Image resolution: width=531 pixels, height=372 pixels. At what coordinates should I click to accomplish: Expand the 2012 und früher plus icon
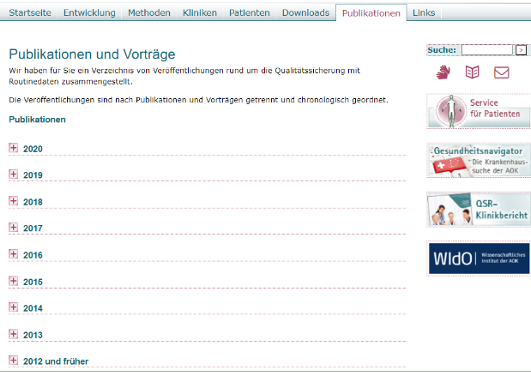(x=13, y=360)
